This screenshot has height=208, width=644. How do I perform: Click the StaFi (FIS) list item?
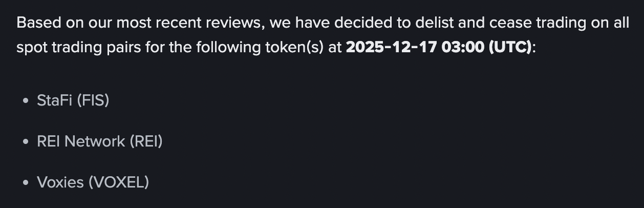[x=73, y=100]
